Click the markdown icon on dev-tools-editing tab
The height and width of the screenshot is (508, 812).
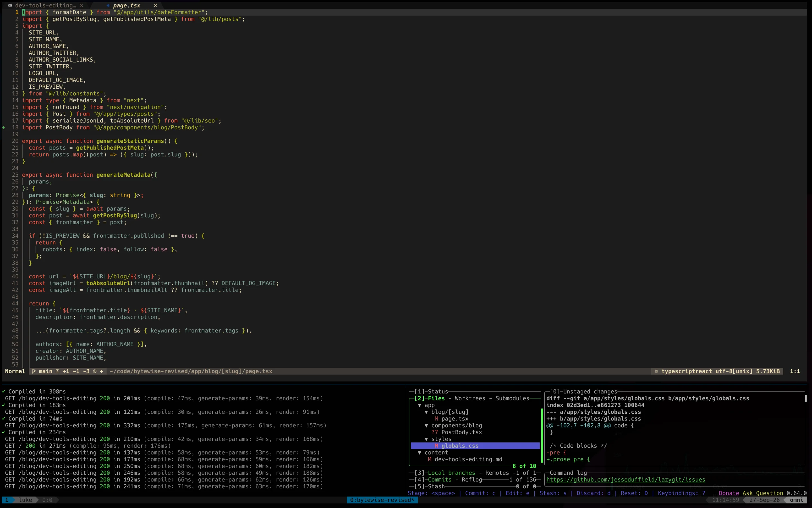(10, 5)
